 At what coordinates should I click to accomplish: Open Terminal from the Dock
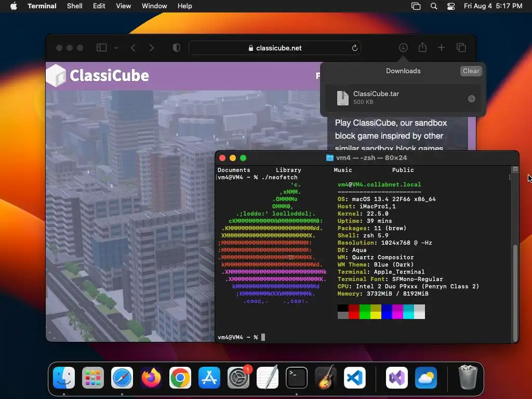click(x=297, y=378)
